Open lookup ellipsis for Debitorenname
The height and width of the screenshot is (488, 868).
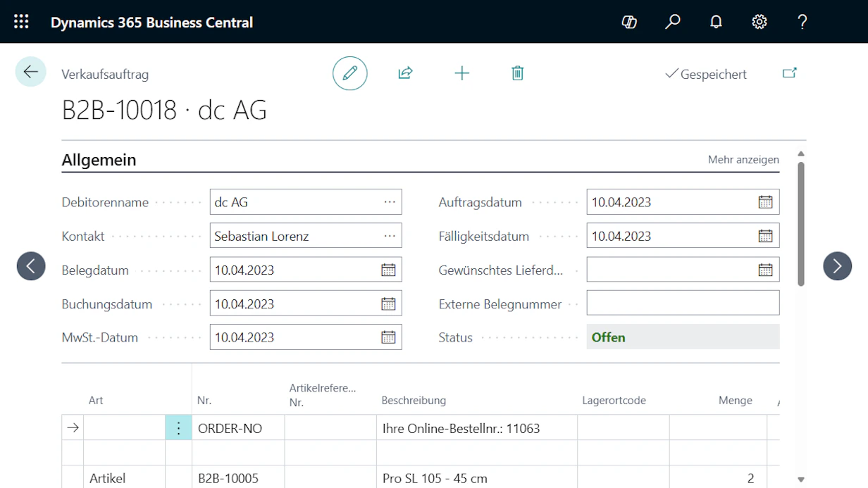(390, 202)
